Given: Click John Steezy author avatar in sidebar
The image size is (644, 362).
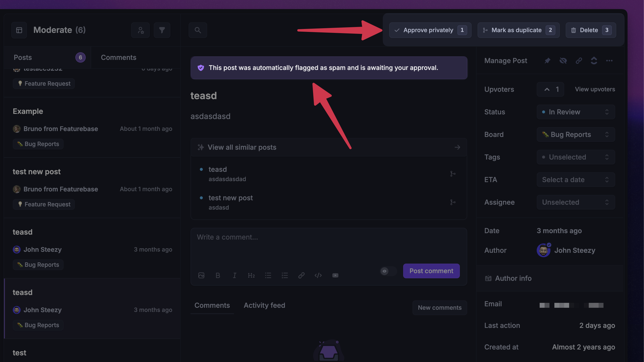Looking at the screenshot, I should point(544,250).
